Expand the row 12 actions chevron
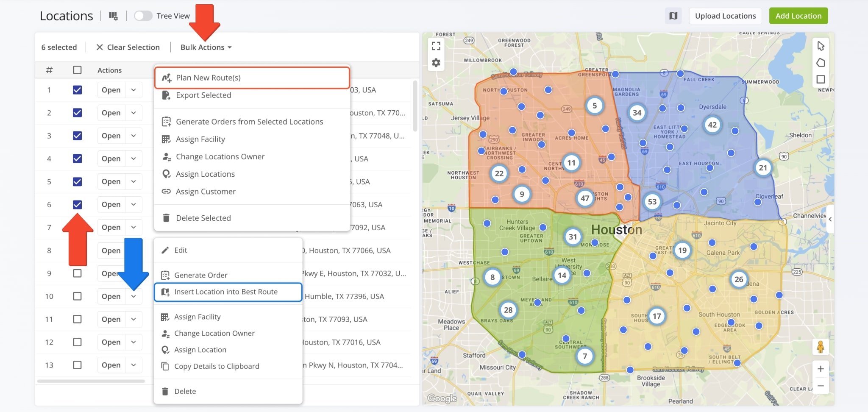The image size is (868, 412). click(134, 342)
